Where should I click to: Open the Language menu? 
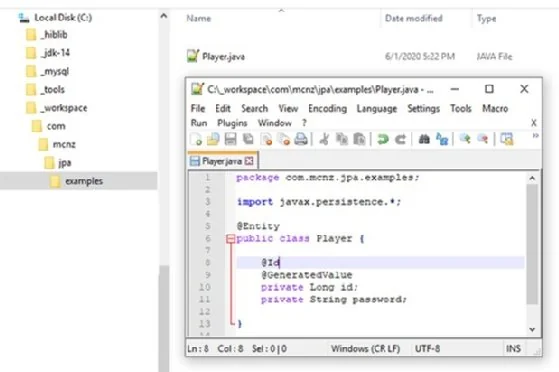pyautogui.click(x=377, y=108)
